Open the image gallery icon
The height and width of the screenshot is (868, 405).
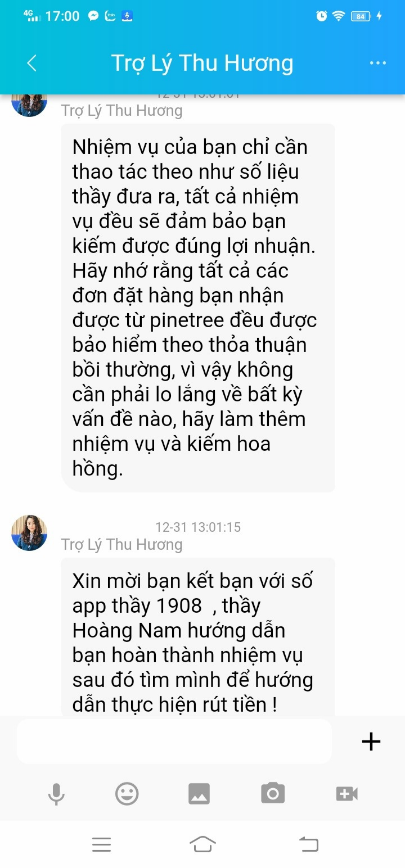pyautogui.click(x=199, y=794)
